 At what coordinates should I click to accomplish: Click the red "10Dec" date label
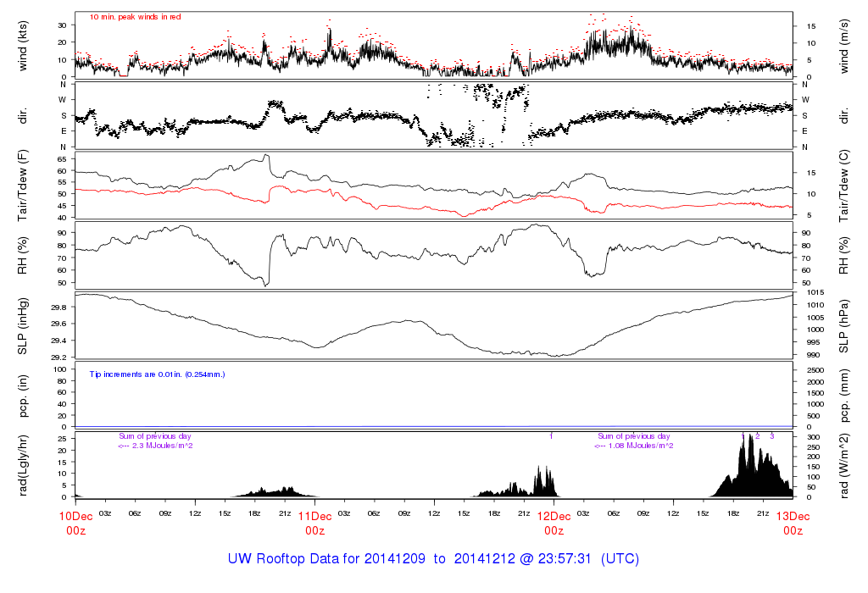(x=75, y=517)
